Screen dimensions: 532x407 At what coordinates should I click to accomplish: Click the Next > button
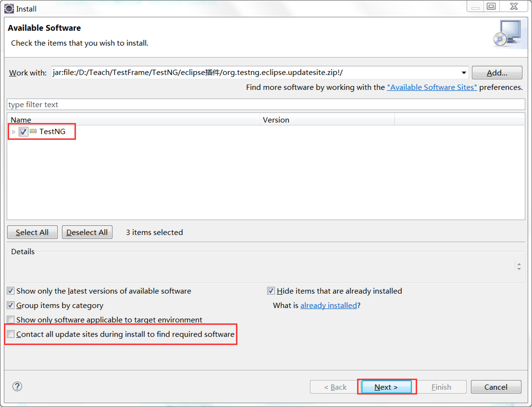pyautogui.click(x=386, y=387)
